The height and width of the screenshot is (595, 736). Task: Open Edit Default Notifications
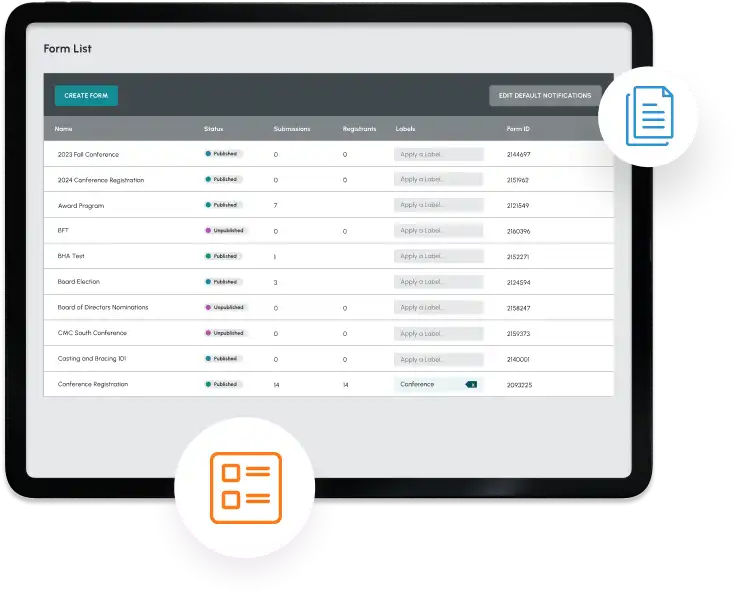544,96
